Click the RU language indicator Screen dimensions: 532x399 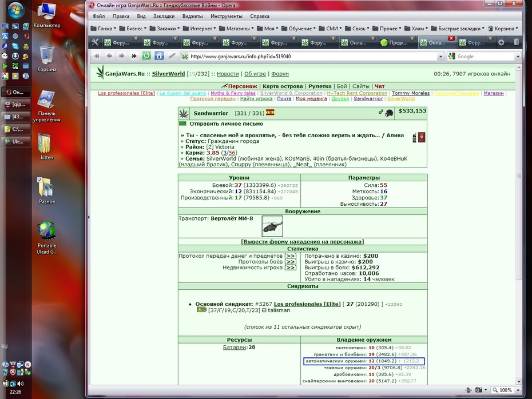(5, 346)
